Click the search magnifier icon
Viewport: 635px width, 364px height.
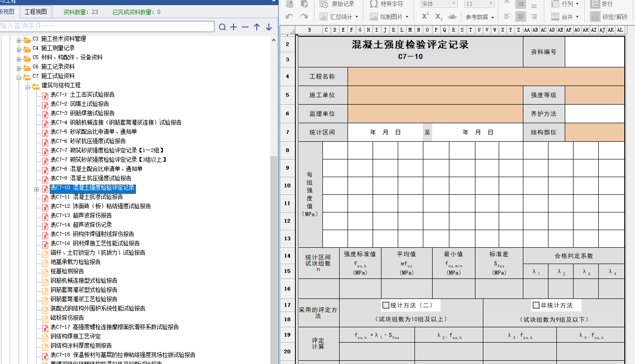[x=222, y=27]
